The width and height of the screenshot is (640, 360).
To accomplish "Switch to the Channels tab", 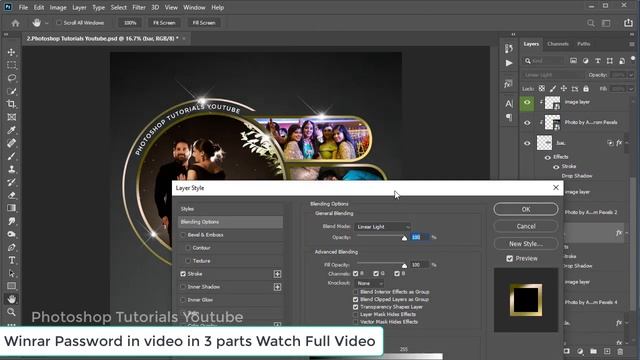I will [558, 44].
